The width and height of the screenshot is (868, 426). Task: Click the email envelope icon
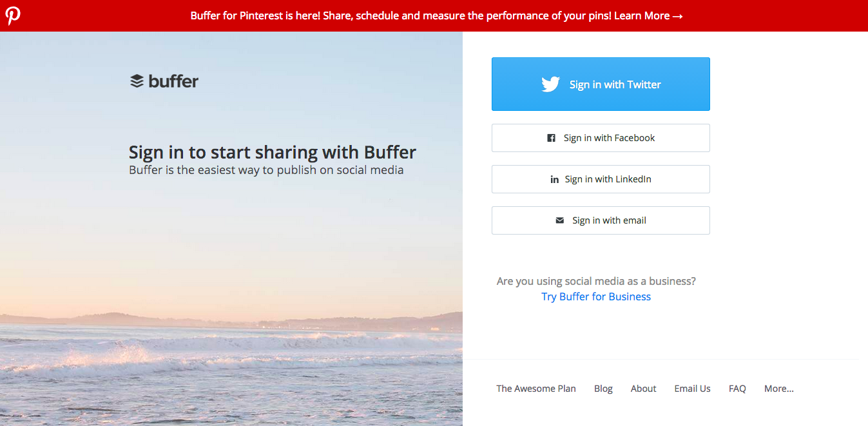[559, 220]
